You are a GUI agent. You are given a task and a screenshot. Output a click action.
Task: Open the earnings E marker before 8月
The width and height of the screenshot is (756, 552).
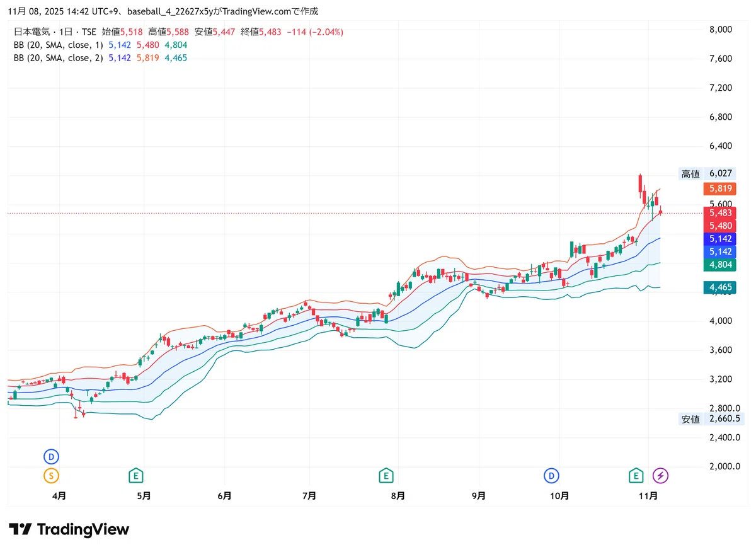click(386, 475)
